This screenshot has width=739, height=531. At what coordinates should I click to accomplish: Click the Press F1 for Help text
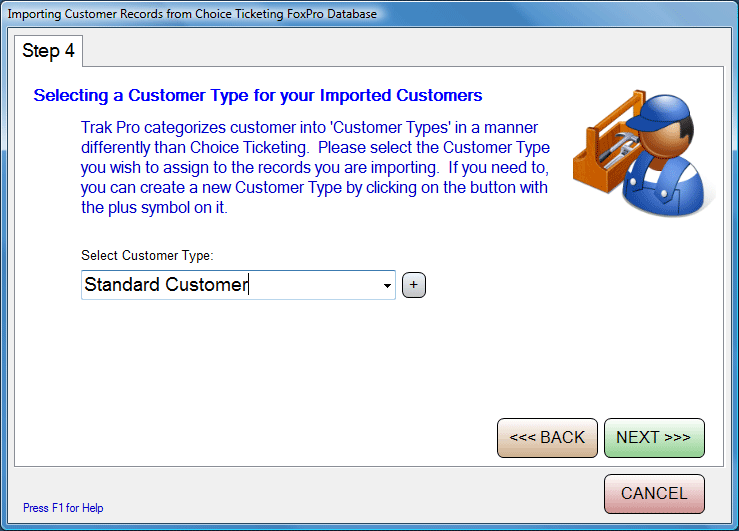pyautogui.click(x=63, y=508)
